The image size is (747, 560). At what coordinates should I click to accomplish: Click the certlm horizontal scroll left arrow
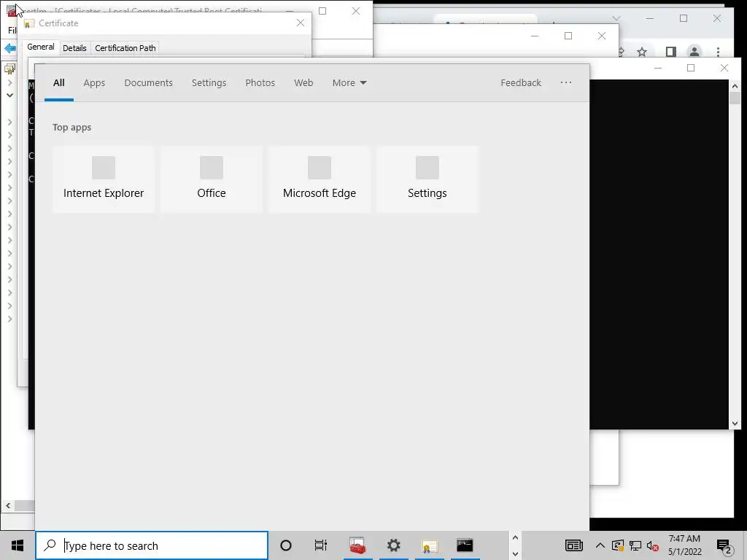(x=7, y=506)
